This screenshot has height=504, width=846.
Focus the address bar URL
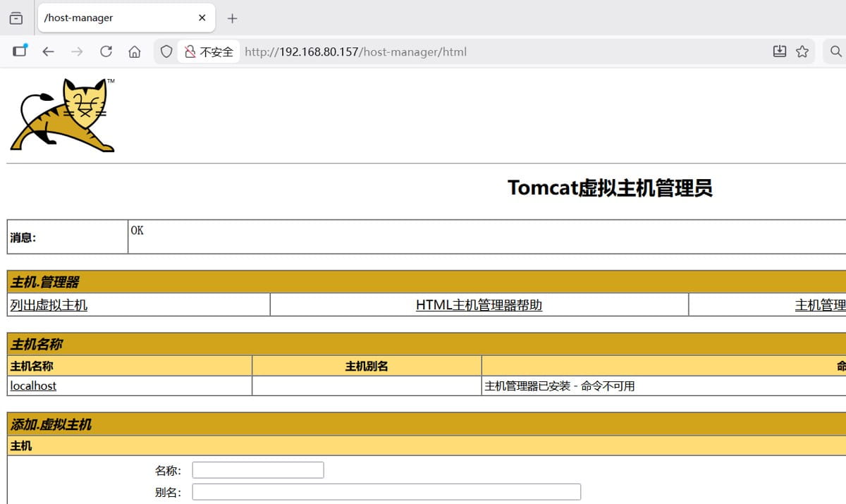(355, 51)
